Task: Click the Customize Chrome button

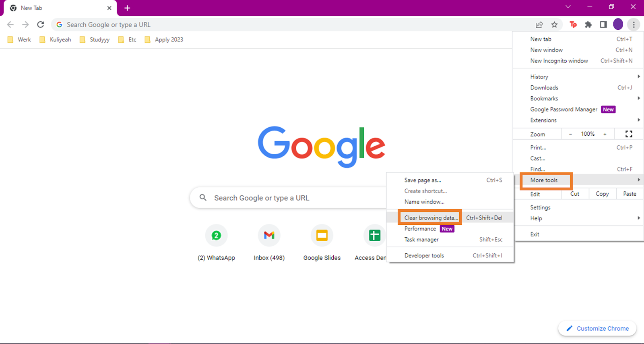Action: pyautogui.click(x=597, y=329)
